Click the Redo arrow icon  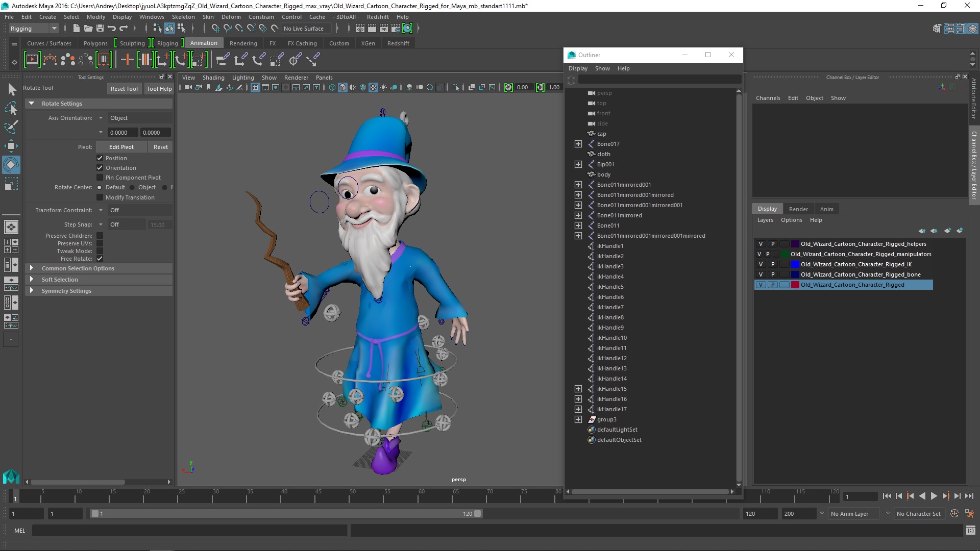[x=124, y=29]
